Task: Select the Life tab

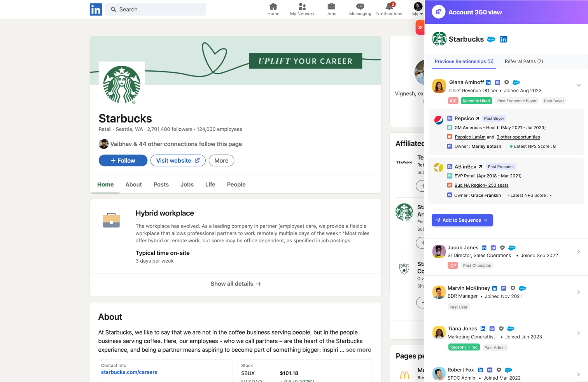Action: [x=210, y=185]
